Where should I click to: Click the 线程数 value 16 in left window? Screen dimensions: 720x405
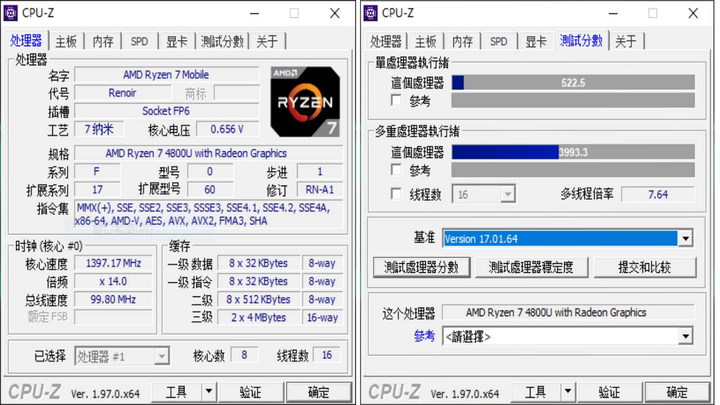(327, 355)
